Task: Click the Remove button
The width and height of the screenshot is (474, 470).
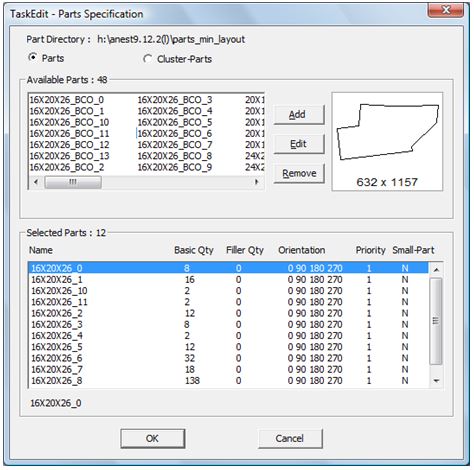Action: pyautogui.click(x=299, y=173)
